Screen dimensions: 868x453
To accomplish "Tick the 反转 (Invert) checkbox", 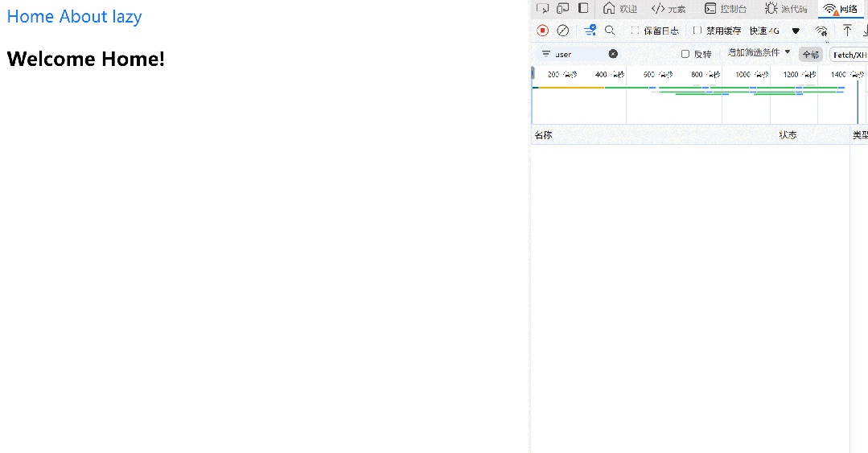I will pos(685,54).
